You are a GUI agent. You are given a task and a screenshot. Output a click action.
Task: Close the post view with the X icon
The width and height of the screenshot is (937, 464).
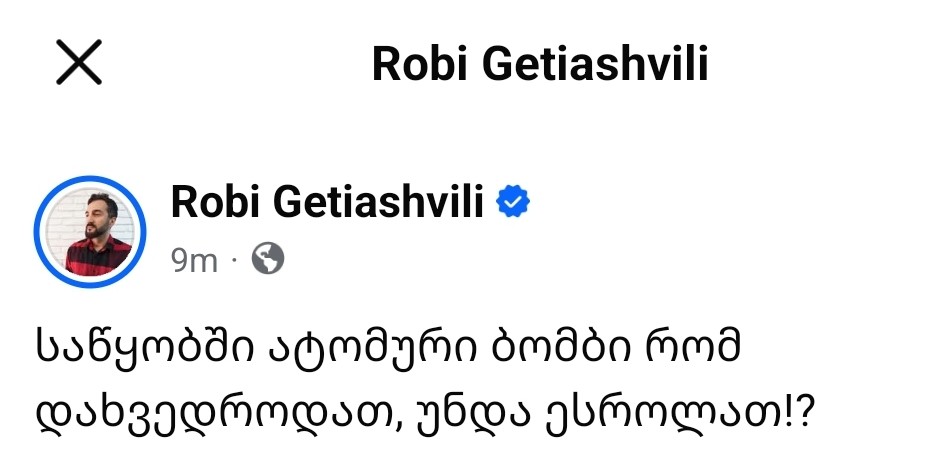pyautogui.click(x=78, y=64)
